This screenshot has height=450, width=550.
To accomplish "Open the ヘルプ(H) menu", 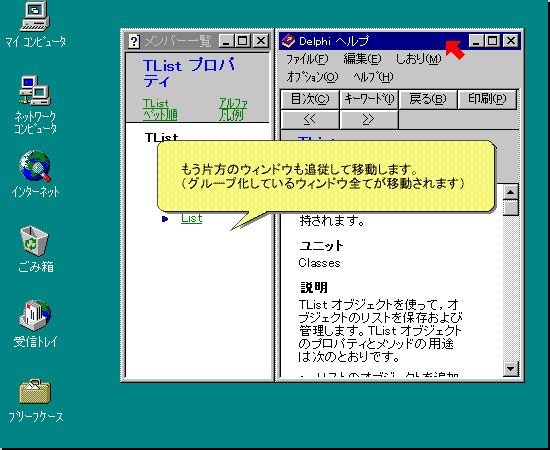I will tap(373, 77).
